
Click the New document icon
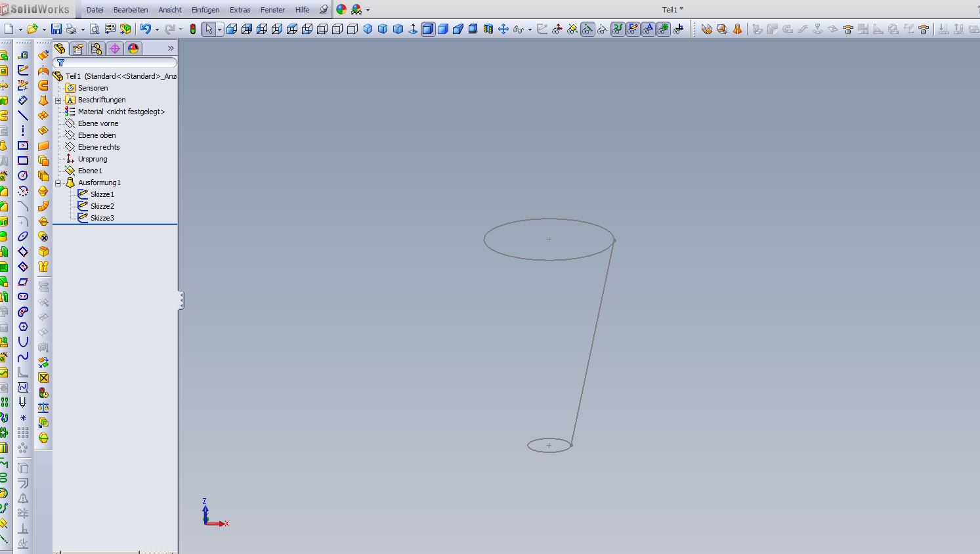9,29
